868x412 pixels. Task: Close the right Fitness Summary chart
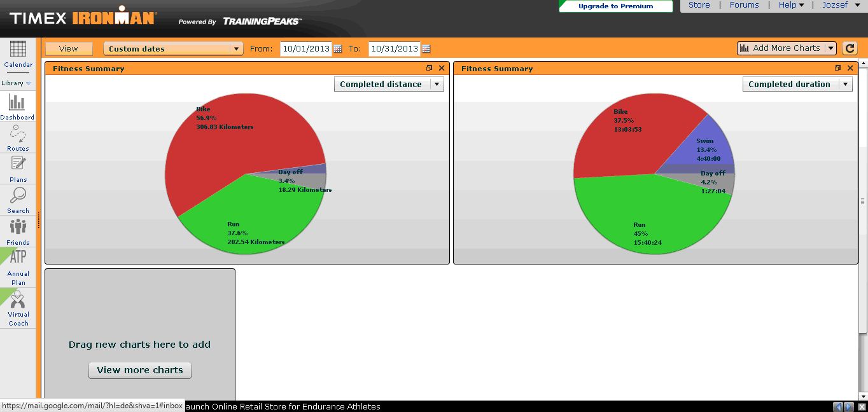coord(850,68)
